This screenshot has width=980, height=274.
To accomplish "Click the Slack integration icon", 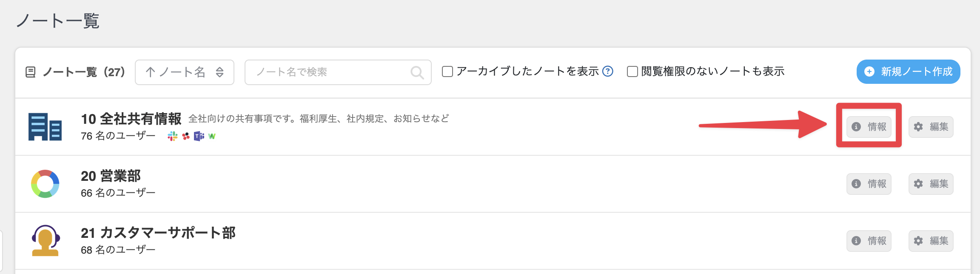I will pyautogui.click(x=172, y=136).
